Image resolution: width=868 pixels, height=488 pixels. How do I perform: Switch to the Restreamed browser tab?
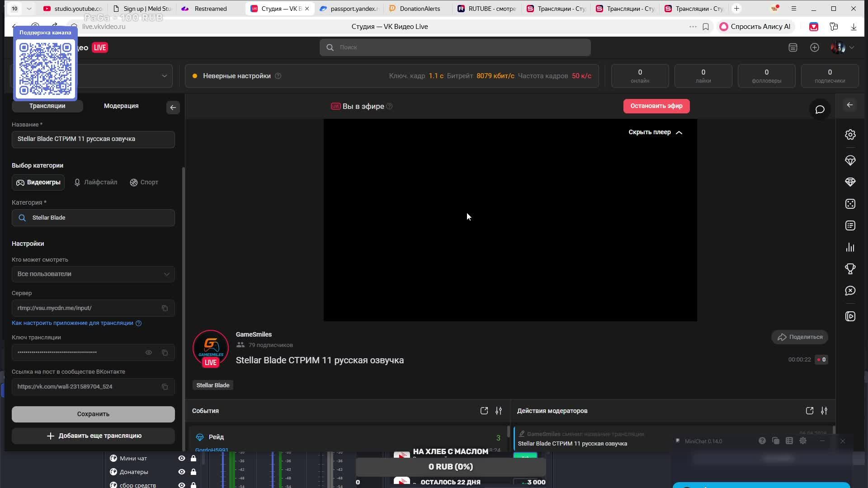(211, 9)
